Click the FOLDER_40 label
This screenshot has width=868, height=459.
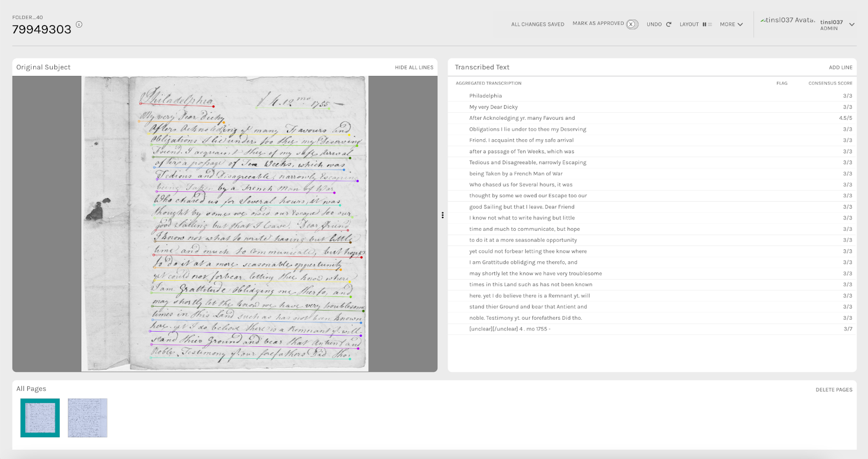(x=28, y=17)
